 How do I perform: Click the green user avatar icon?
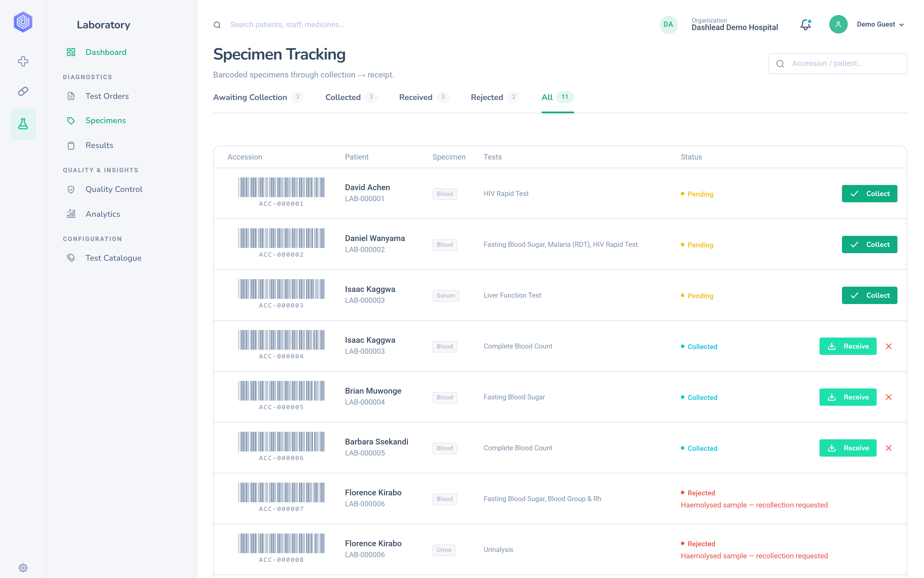pos(838,24)
